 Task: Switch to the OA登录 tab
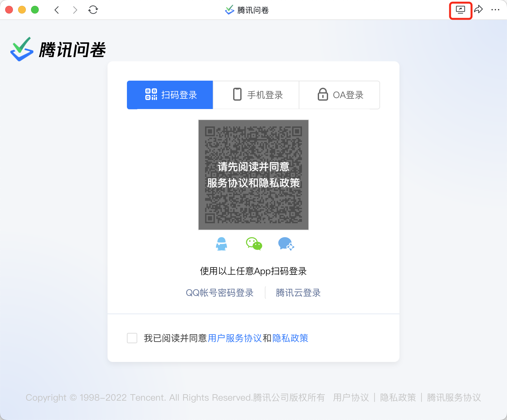(x=339, y=95)
